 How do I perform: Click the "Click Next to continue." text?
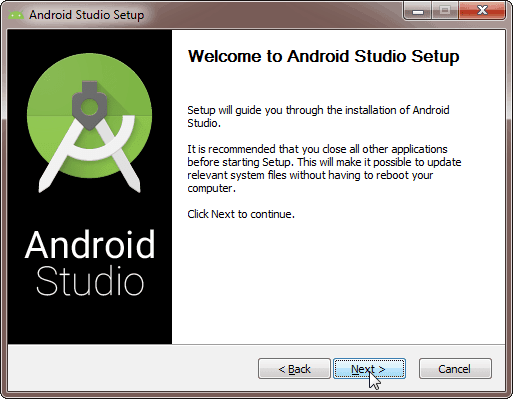[241, 214]
